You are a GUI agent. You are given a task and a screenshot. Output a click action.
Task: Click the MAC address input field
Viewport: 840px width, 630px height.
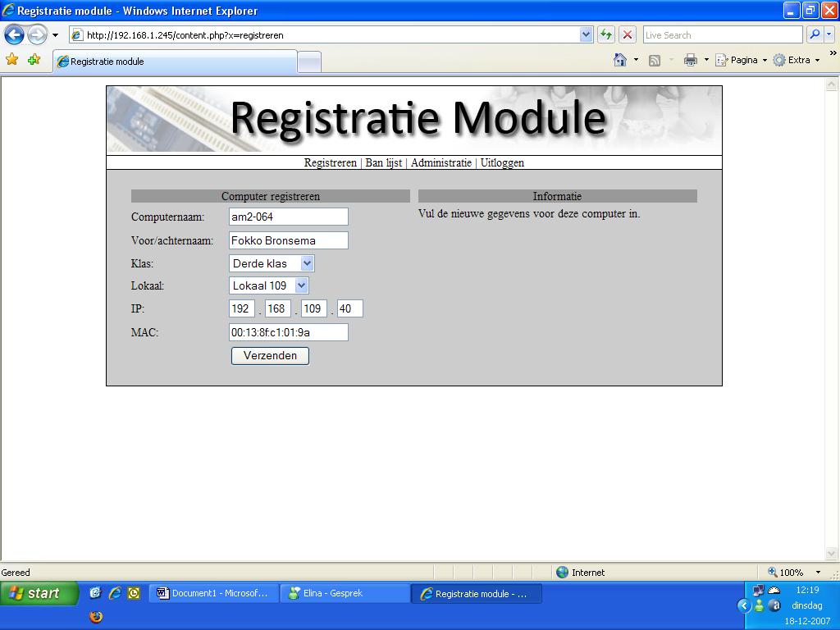[x=288, y=332]
